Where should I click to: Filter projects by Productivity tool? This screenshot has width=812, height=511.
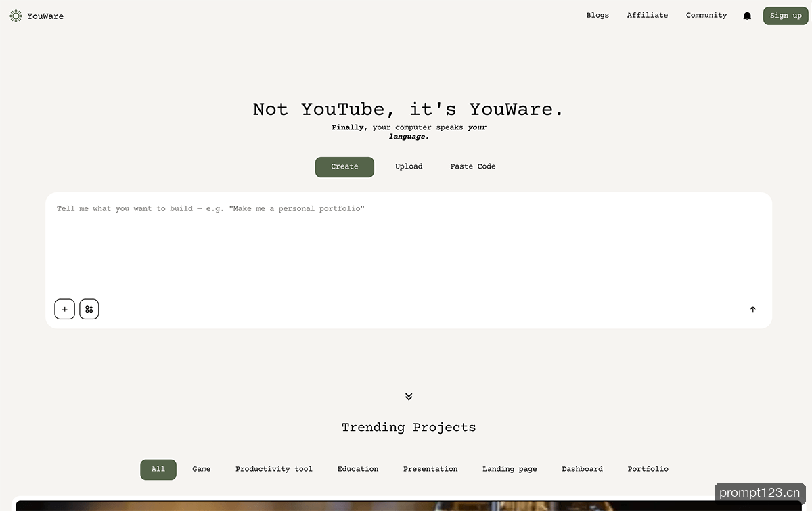pyautogui.click(x=274, y=469)
